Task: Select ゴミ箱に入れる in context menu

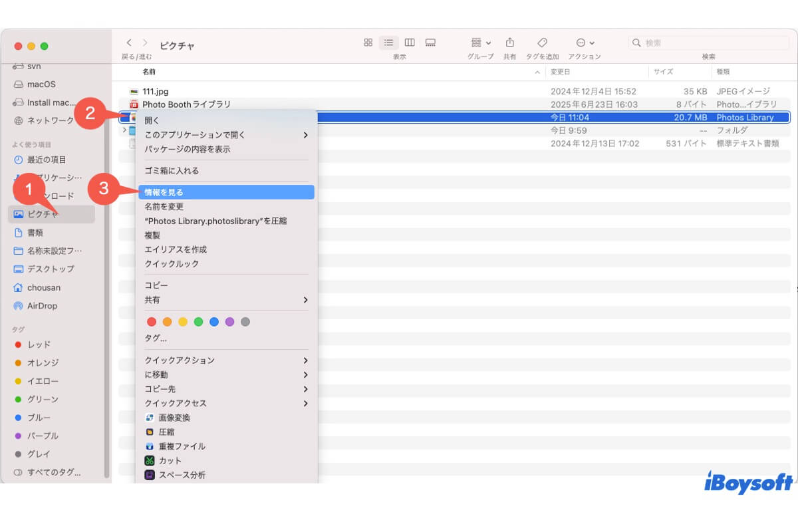Action: click(x=172, y=171)
